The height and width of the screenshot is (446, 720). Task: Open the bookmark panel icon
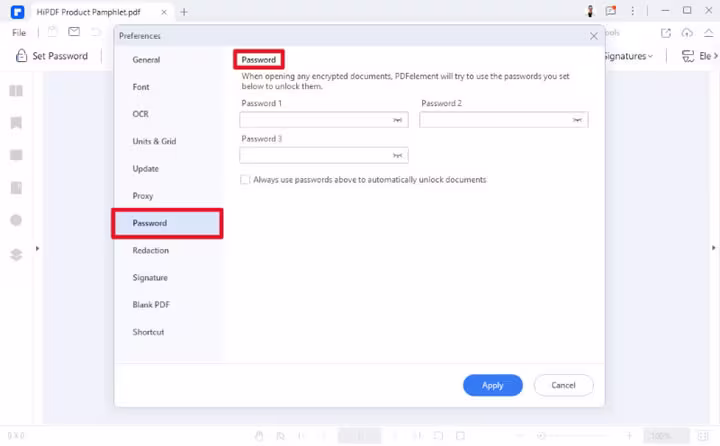pos(16,123)
